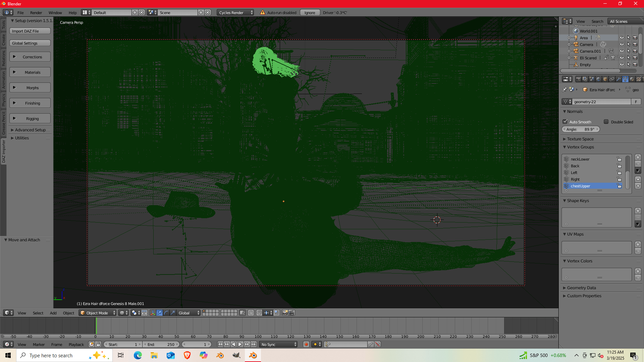Open the Object Mode dropdown
Screen dimensions: 644x362
click(98, 313)
